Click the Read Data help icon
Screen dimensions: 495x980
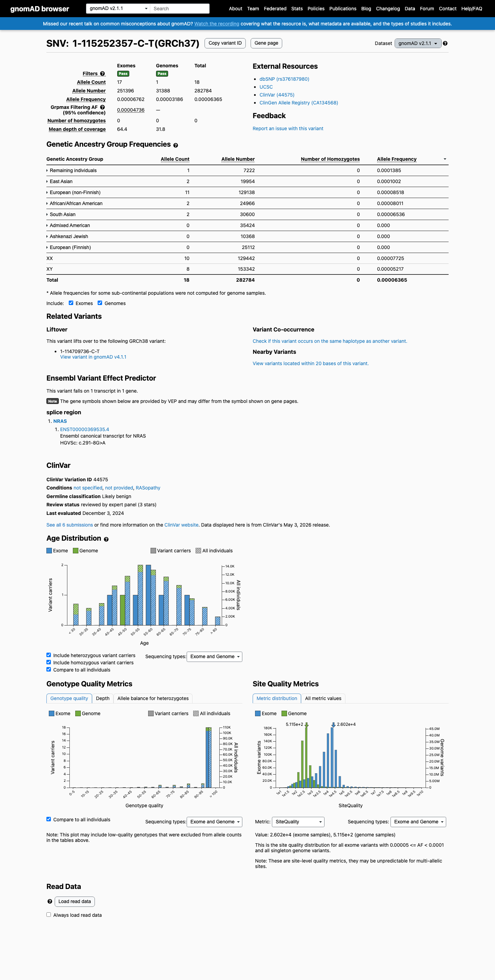pyautogui.click(x=50, y=901)
